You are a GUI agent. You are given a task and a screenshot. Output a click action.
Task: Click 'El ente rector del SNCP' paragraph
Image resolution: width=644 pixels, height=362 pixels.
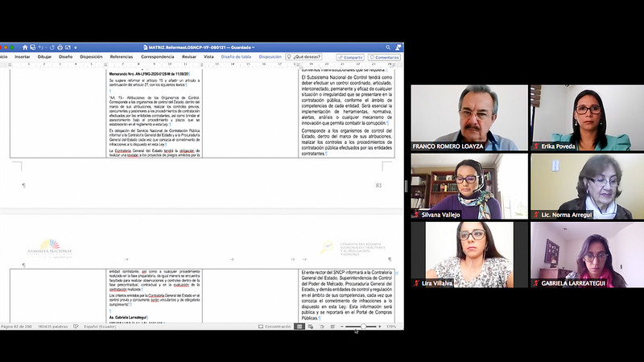[x=347, y=295]
